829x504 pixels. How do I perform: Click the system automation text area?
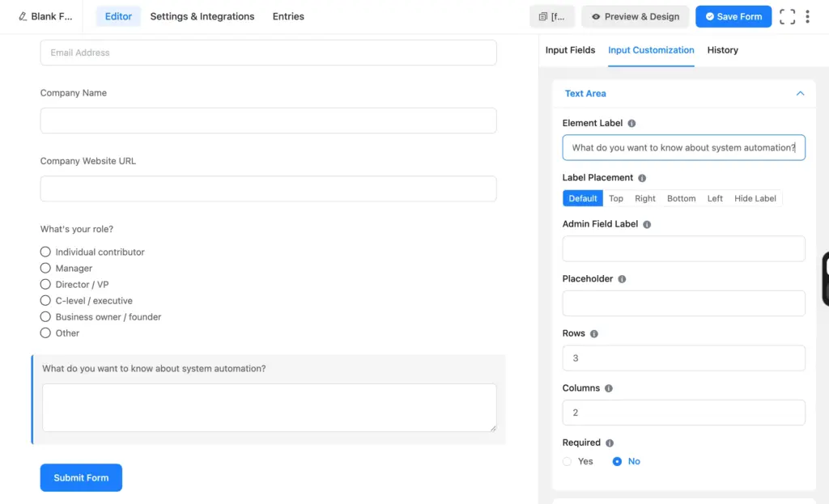pyautogui.click(x=269, y=407)
